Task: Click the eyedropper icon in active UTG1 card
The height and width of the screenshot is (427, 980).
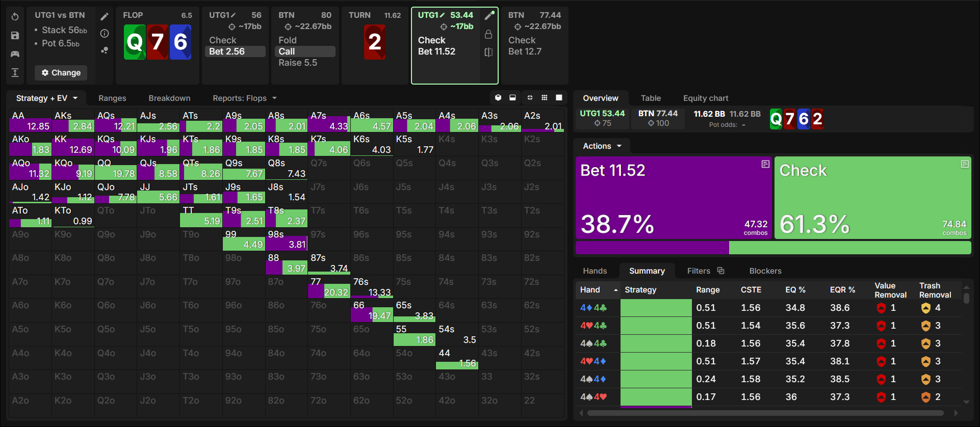Action: pos(489,16)
